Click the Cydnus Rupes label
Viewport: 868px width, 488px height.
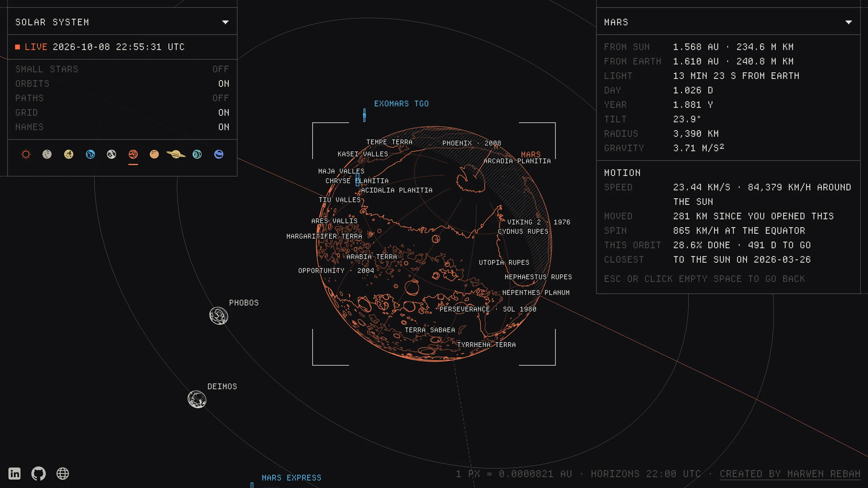(x=523, y=231)
